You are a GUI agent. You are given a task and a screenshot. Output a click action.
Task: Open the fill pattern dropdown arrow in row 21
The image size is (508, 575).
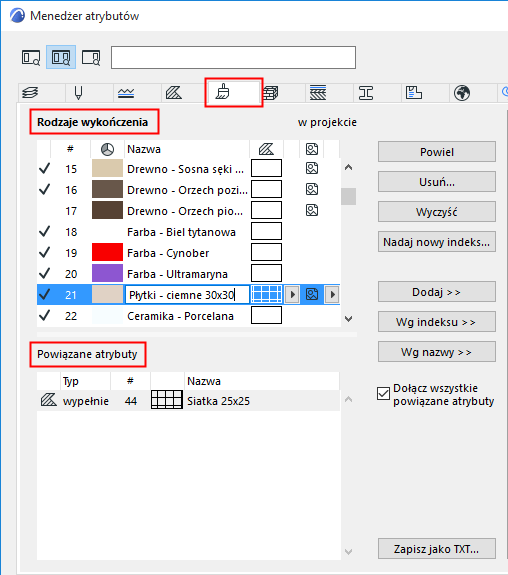coord(292,294)
